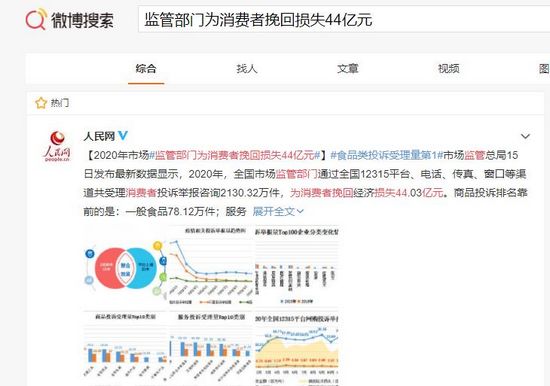Click the Weibo search logo icon
Screen dimensions: 550x386
pyautogui.click(x=36, y=19)
